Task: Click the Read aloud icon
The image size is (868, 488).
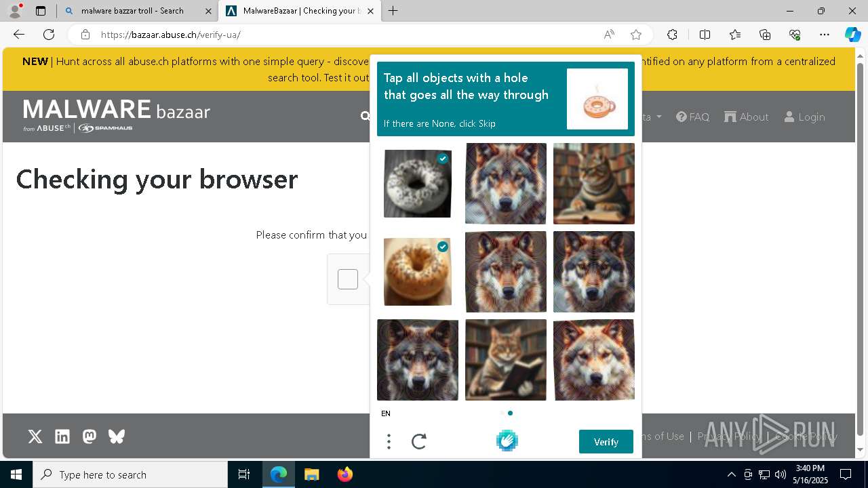Action: (x=609, y=35)
